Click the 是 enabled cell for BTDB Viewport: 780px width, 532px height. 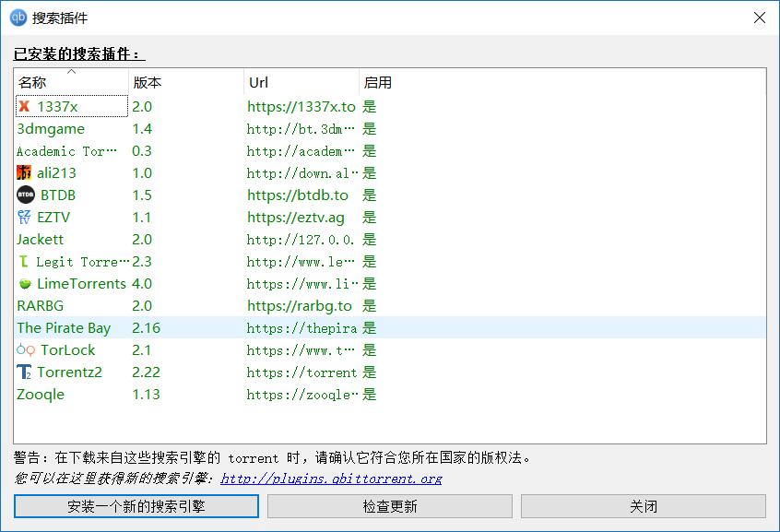[x=369, y=195]
